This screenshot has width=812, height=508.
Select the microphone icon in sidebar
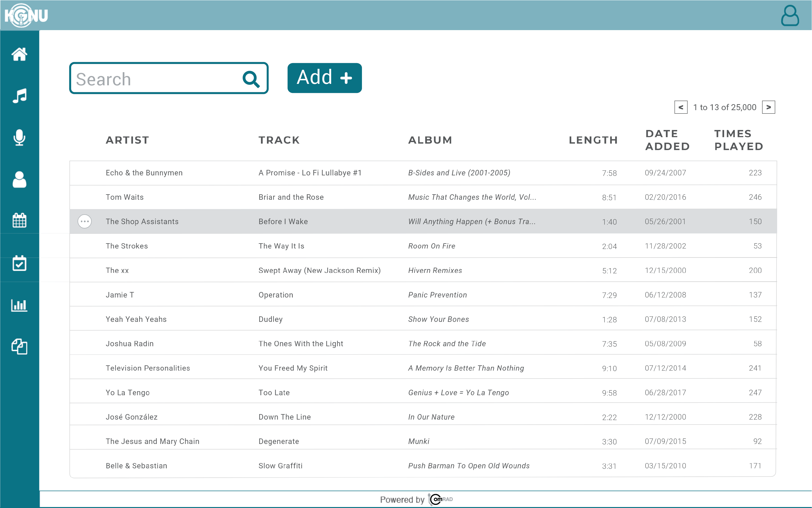point(20,137)
